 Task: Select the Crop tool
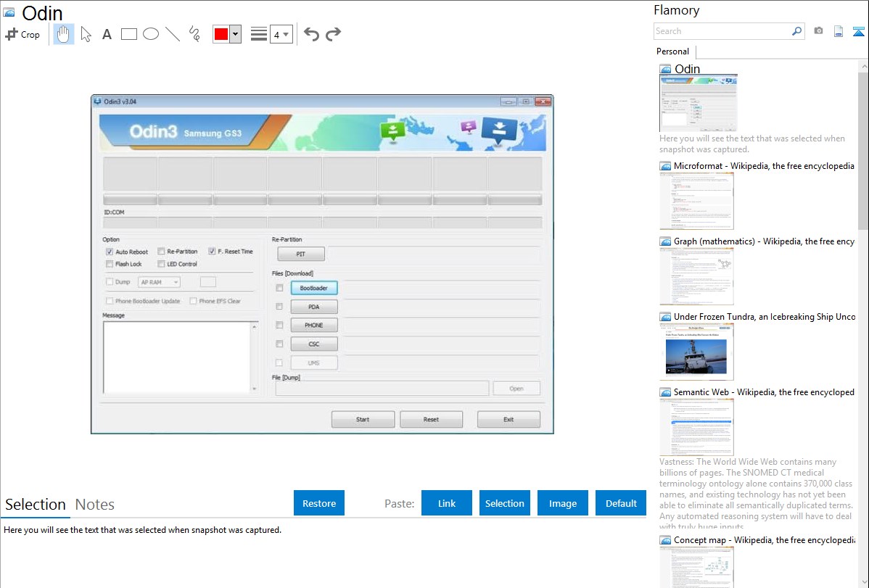coord(22,34)
